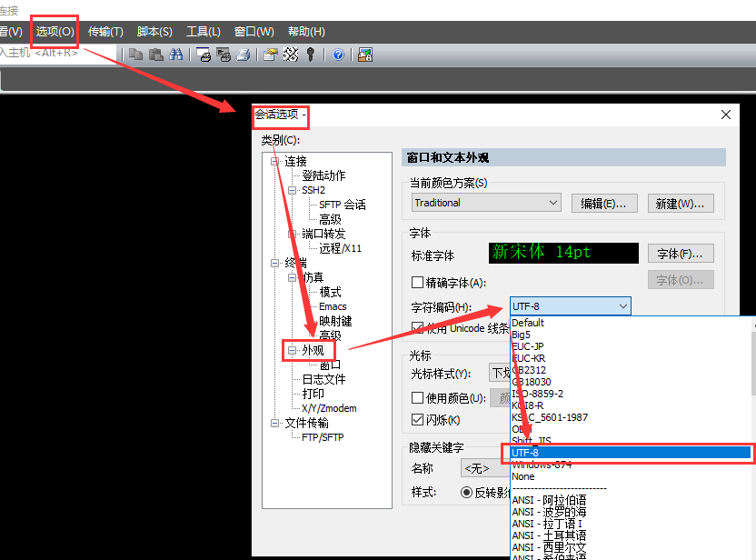This screenshot has width=756, height=560.
Task: Collapse the 仿真 tree node
Action: click(292, 277)
